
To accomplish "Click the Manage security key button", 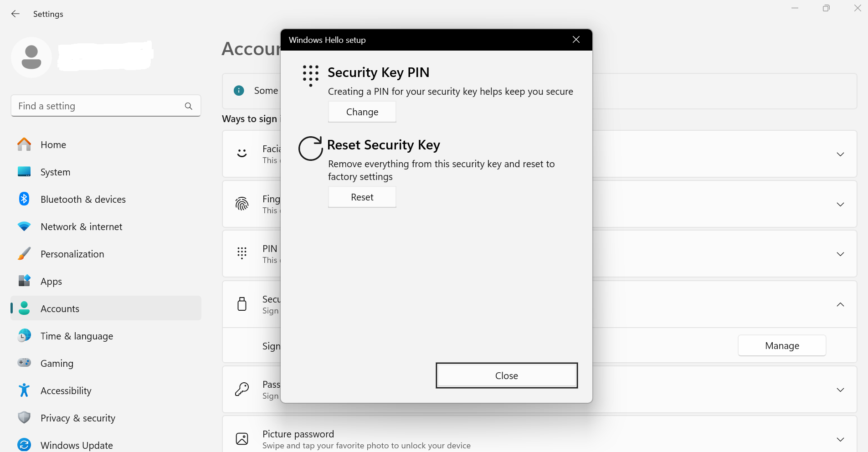I will pyautogui.click(x=781, y=346).
